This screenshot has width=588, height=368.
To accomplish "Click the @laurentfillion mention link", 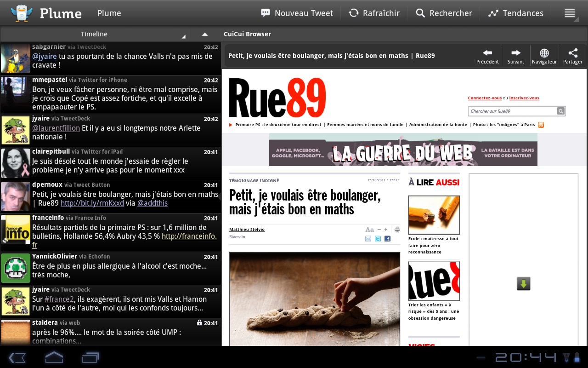I will [56, 128].
